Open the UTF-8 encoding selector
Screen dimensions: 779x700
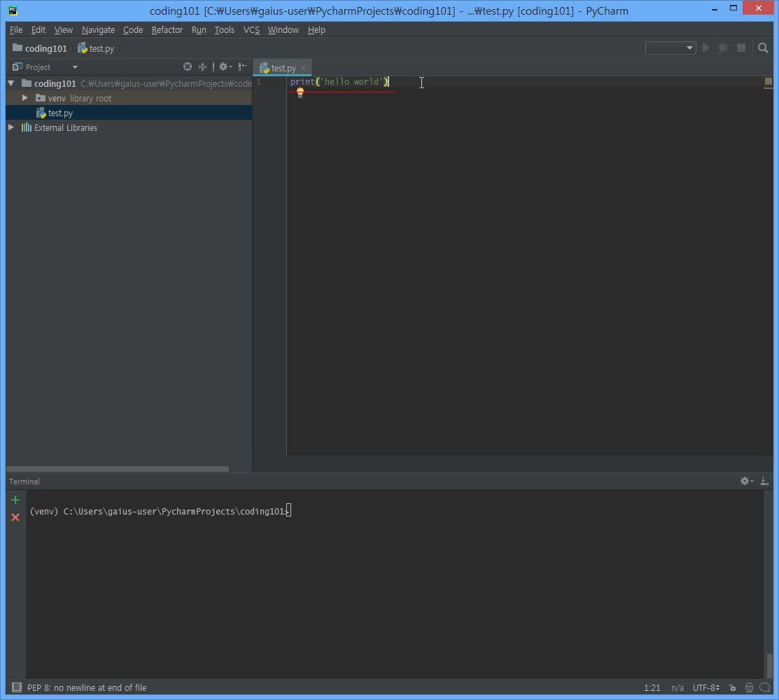[706, 687]
